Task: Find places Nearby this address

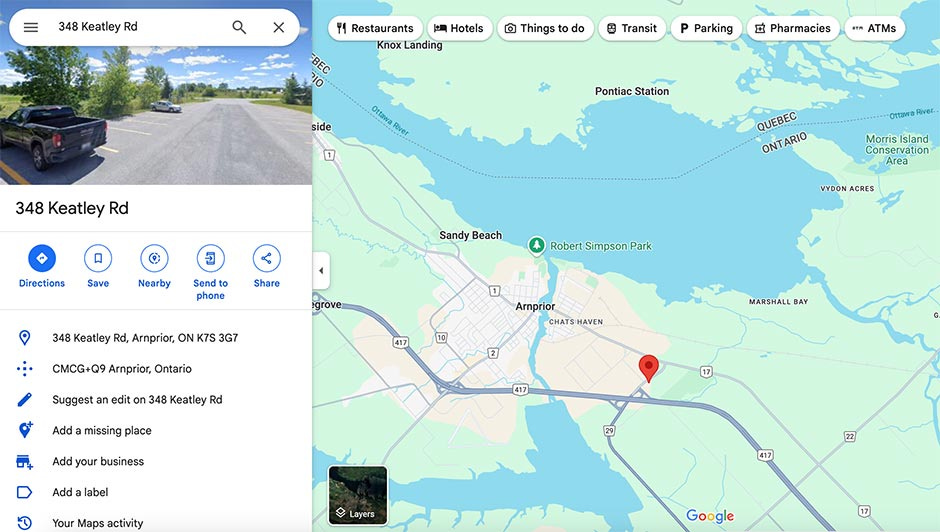Action: (154, 266)
